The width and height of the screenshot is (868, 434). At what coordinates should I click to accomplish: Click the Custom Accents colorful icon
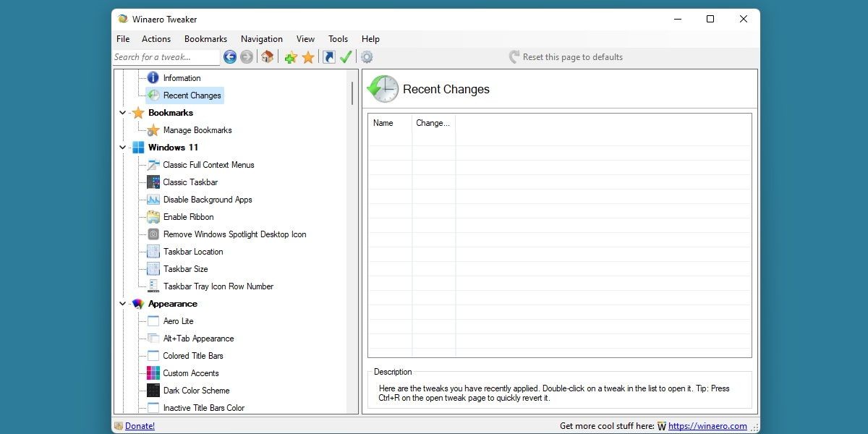click(x=153, y=373)
